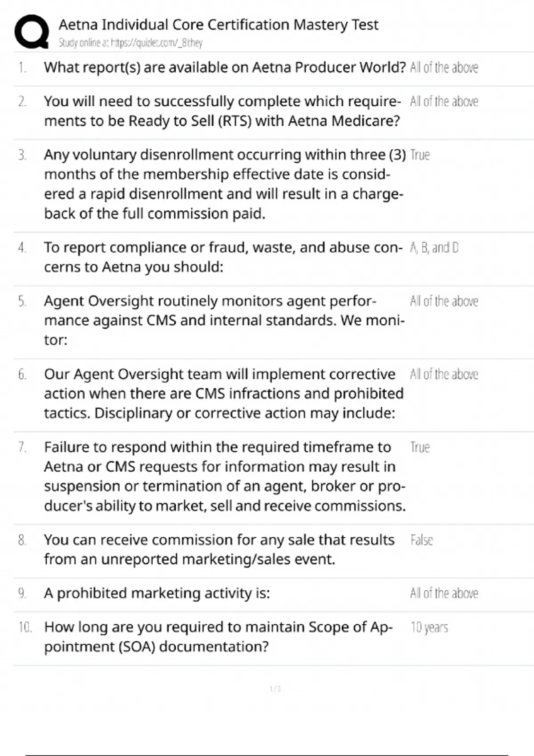Click the 'False' answer for question 8

(x=421, y=540)
